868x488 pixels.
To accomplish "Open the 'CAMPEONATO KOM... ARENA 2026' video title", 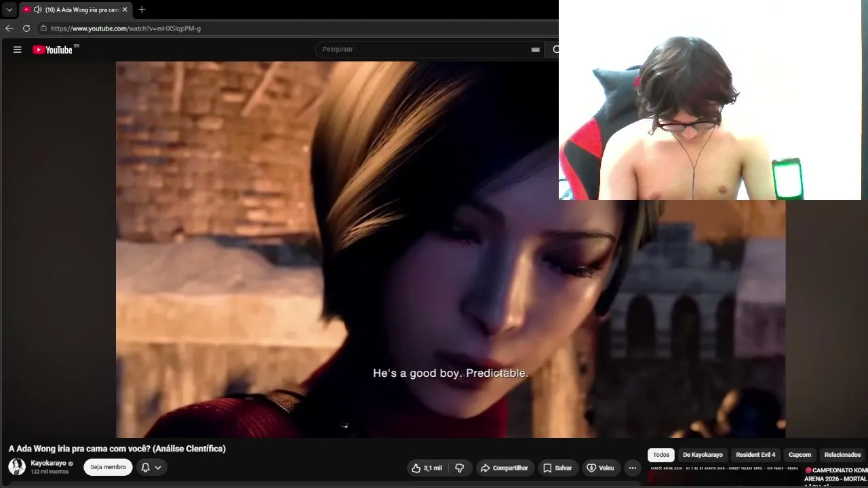I will [836, 476].
